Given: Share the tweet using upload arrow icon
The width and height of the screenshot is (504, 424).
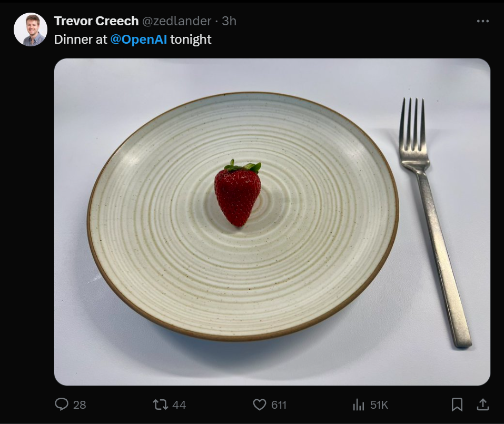Looking at the screenshot, I should pos(482,405).
